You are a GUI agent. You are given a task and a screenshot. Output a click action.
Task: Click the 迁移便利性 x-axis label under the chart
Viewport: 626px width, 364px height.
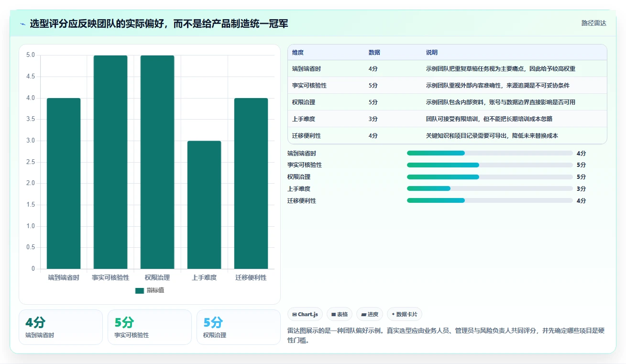(251, 277)
